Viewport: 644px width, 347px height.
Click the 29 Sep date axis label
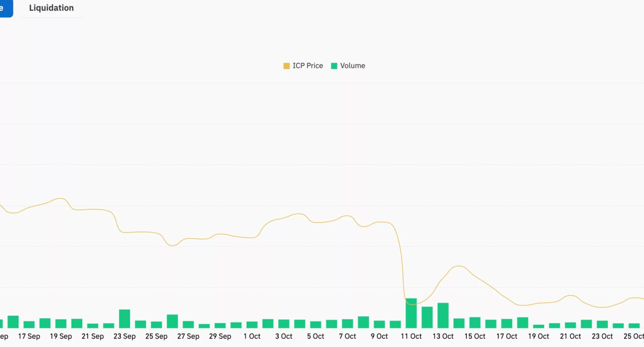(x=220, y=337)
